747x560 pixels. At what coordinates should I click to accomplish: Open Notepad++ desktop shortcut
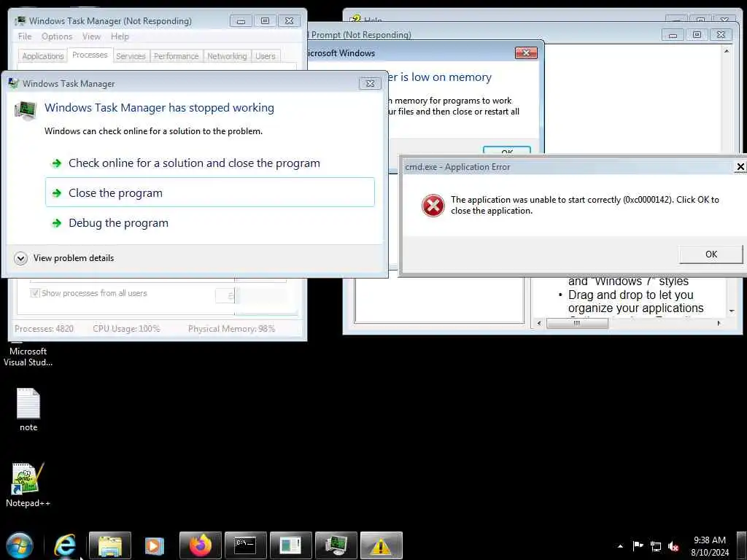pos(28,484)
